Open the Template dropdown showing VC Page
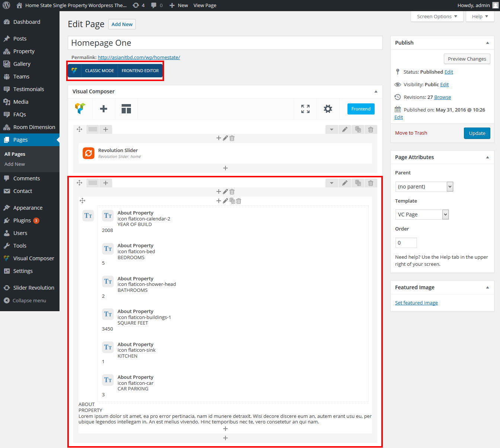The height and width of the screenshot is (448, 500). click(x=422, y=215)
